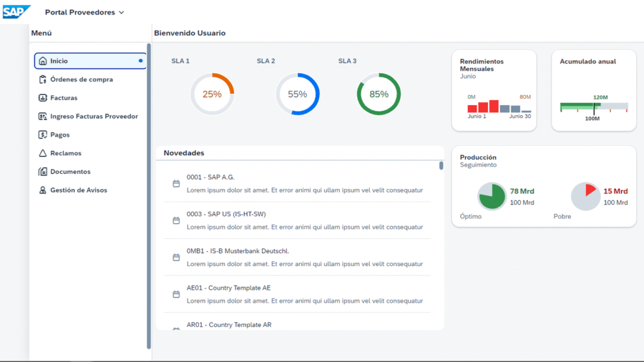Click the Órdenes de compra icon
The image size is (644, 362).
(43, 80)
